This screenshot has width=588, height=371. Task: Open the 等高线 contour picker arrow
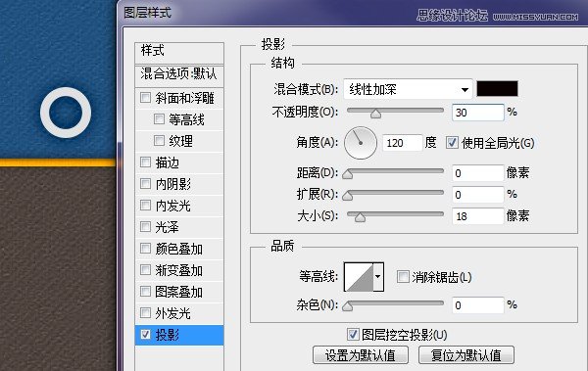click(378, 277)
